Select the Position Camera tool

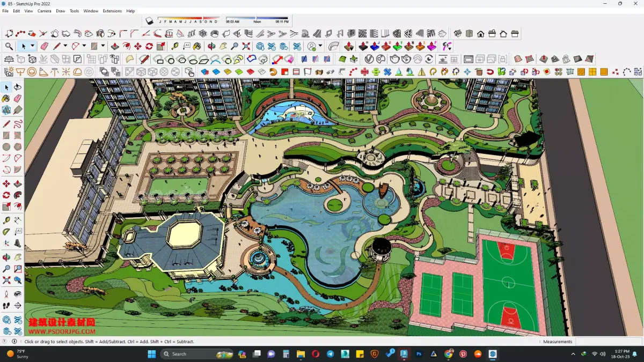click(x=6, y=294)
